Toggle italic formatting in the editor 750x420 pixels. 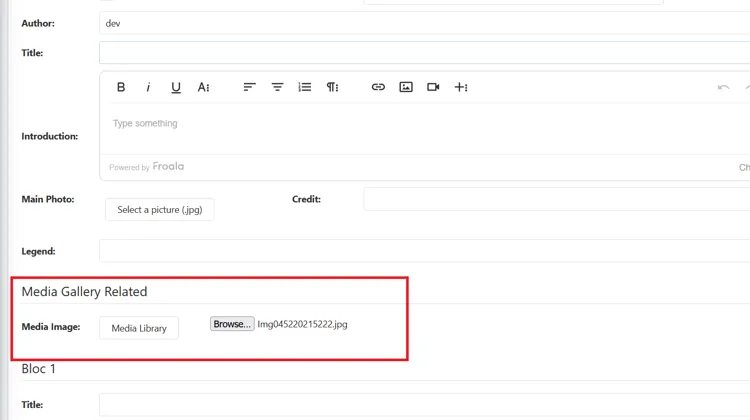pyautogui.click(x=148, y=88)
